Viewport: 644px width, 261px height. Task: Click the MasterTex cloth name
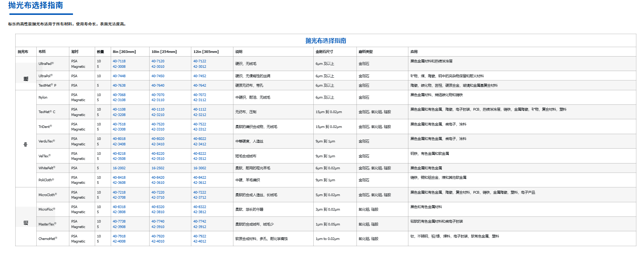coord(48,224)
